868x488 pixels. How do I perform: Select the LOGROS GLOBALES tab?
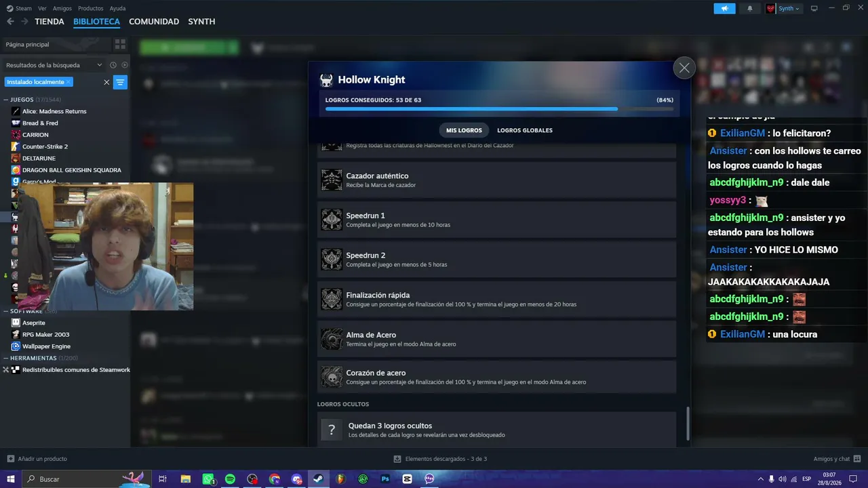click(x=525, y=130)
